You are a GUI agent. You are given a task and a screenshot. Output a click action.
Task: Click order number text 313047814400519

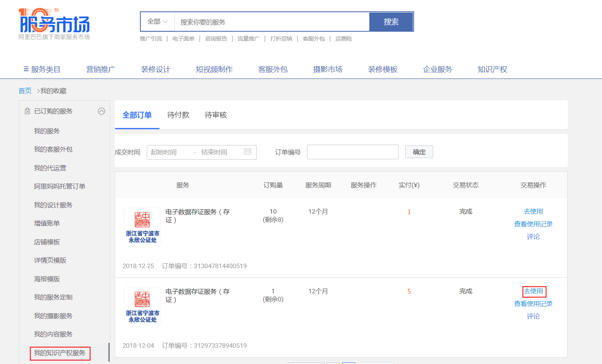(220, 266)
